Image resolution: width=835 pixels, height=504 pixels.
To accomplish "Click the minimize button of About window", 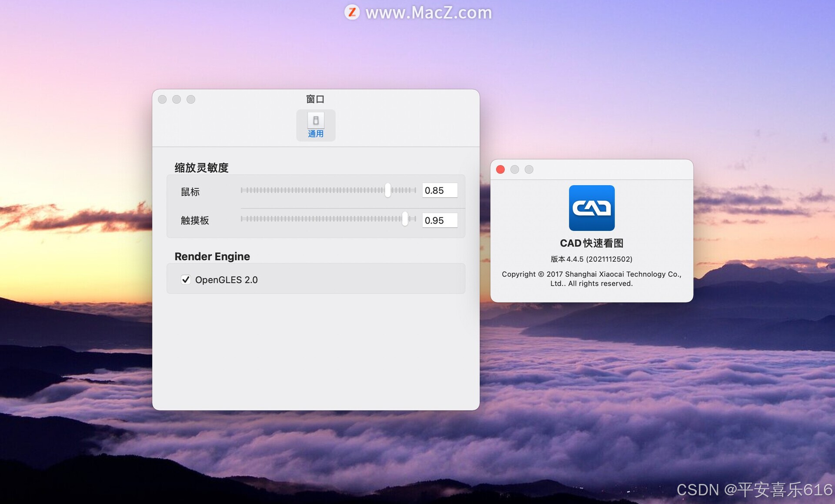I will click(514, 170).
